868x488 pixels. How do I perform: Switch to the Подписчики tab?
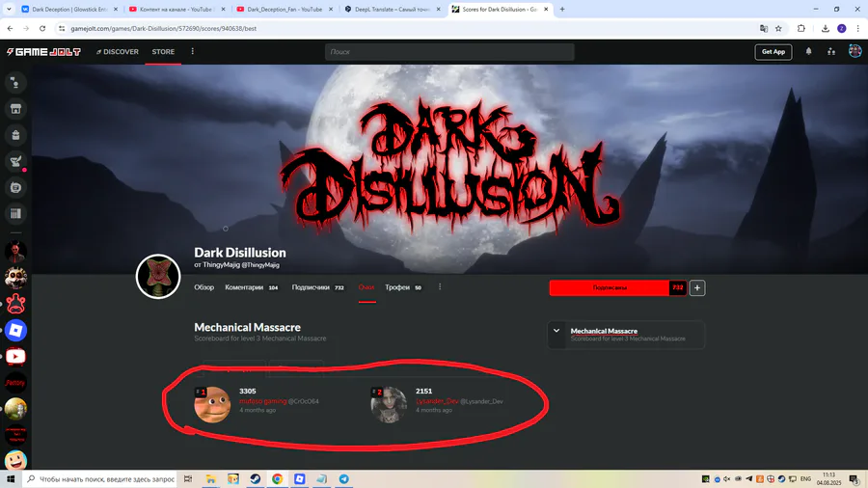click(x=317, y=287)
